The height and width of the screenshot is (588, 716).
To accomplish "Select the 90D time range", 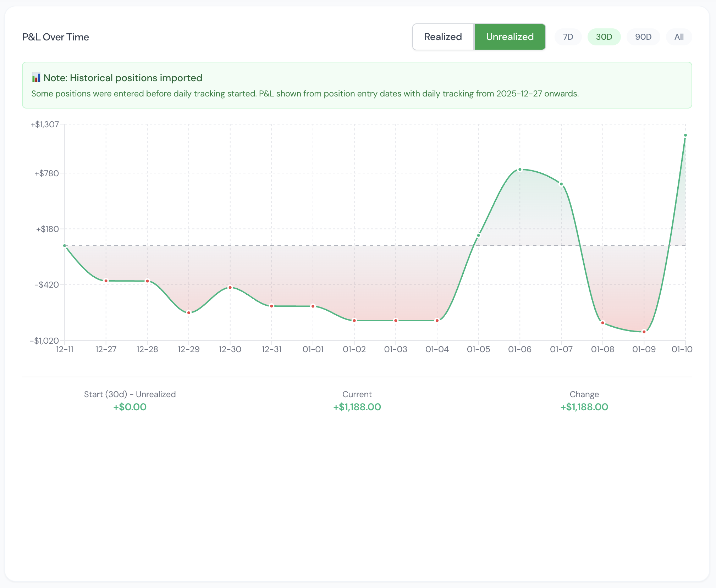I will point(643,37).
